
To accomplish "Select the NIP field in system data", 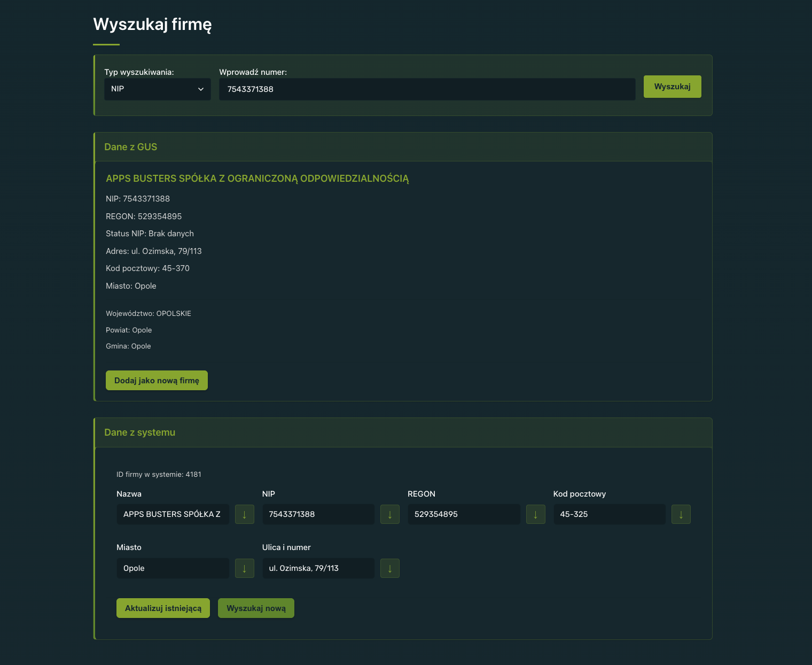I will (x=318, y=514).
